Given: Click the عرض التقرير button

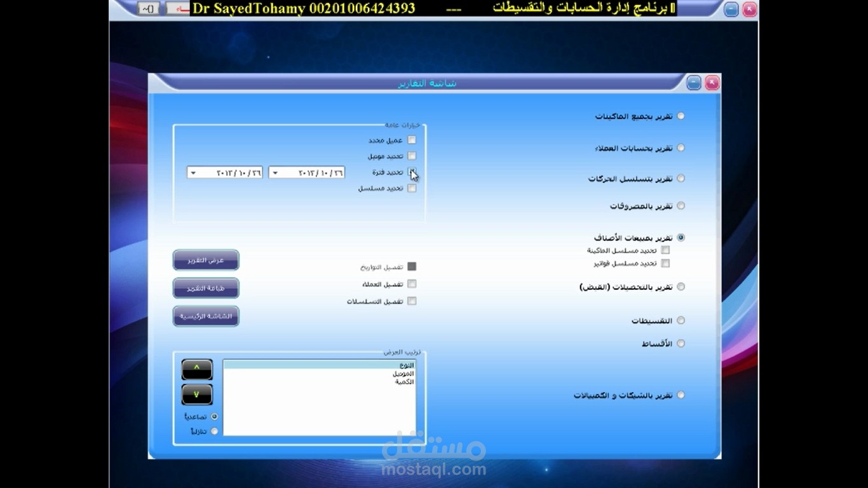Looking at the screenshot, I should [206, 261].
